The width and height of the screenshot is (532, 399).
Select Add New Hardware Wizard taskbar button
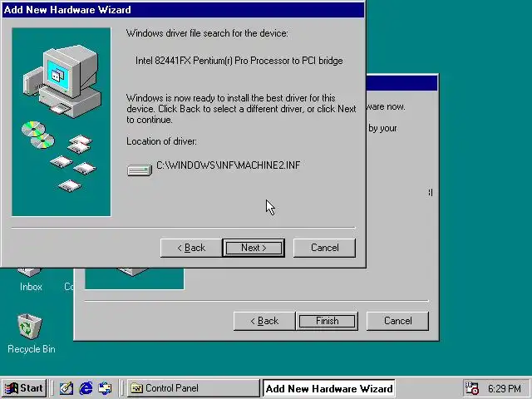(x=329, y=388)
